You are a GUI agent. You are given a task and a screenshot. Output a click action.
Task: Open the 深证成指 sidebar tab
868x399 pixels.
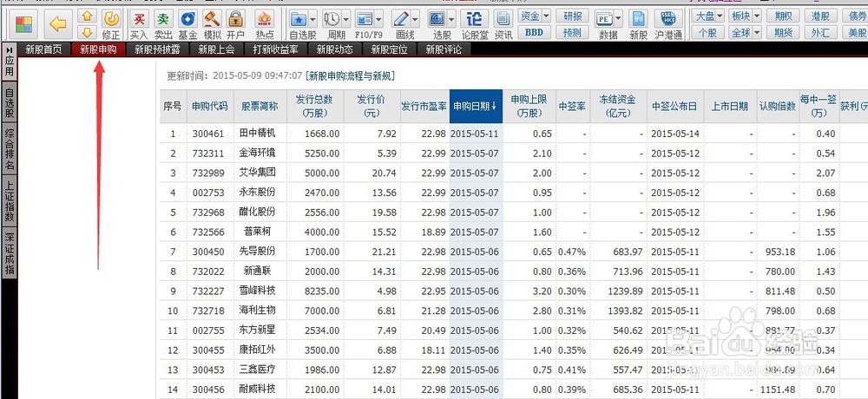(x=10, y=252)
